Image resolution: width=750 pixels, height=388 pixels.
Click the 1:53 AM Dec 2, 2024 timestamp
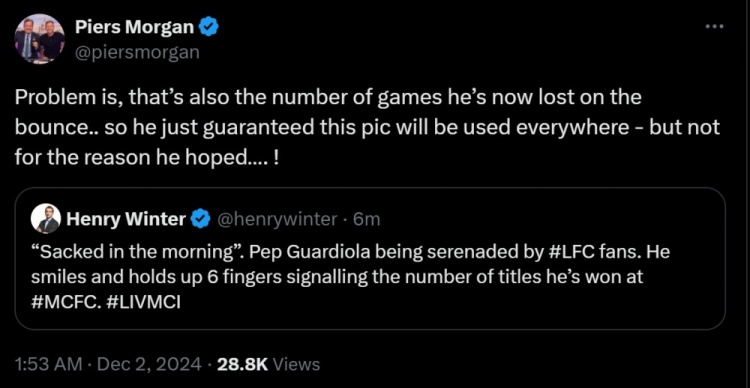point(109,365)
